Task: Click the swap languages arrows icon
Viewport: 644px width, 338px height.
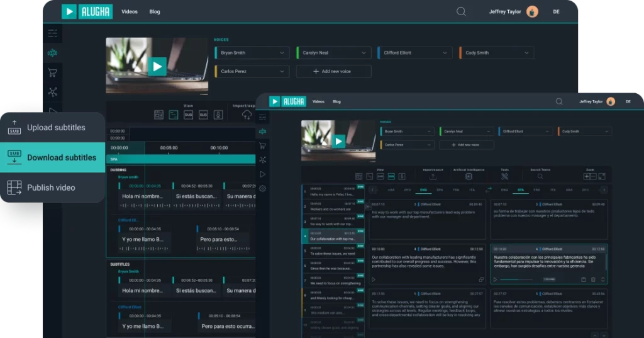Action: [489, 189]
